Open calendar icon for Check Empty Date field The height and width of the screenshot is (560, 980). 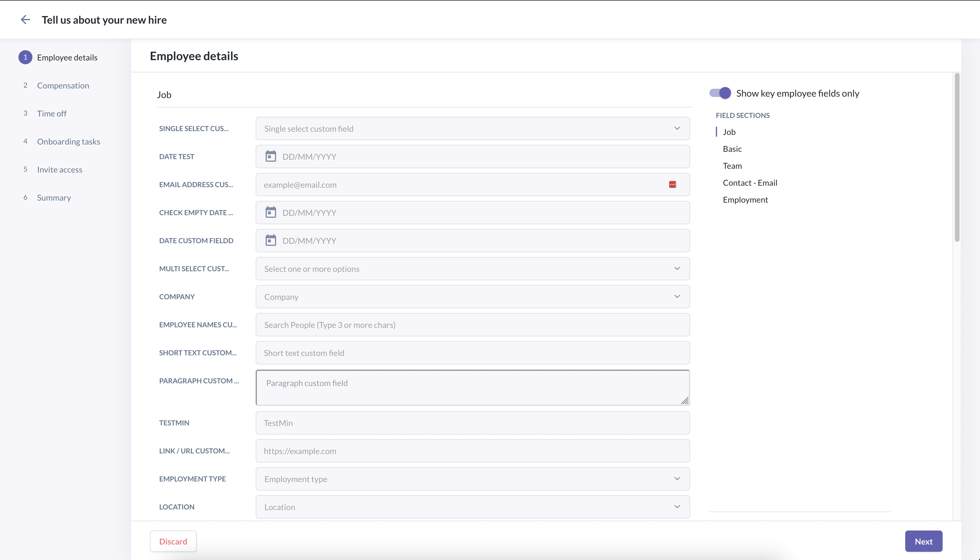pos(271,212)
